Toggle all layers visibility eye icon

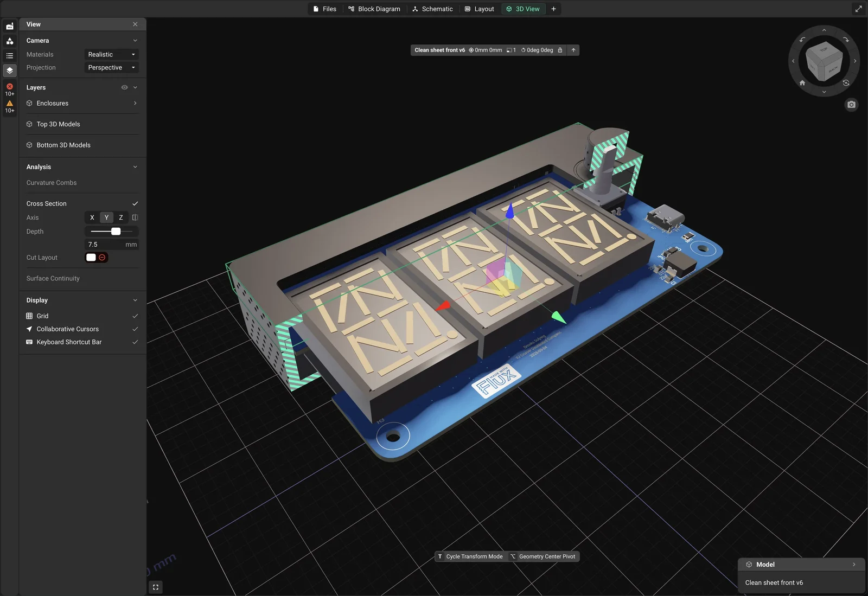[124, 87]
